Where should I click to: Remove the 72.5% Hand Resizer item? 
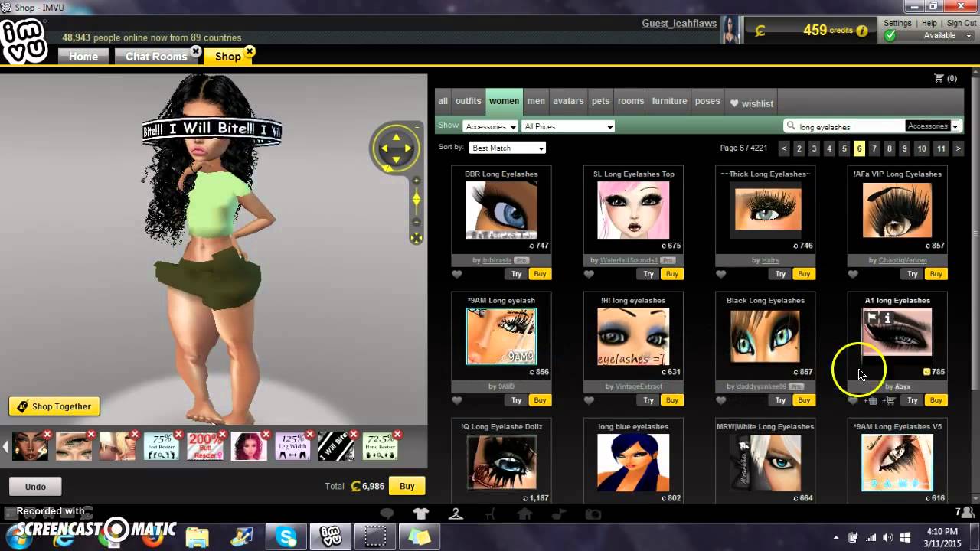tap(397, 435)
